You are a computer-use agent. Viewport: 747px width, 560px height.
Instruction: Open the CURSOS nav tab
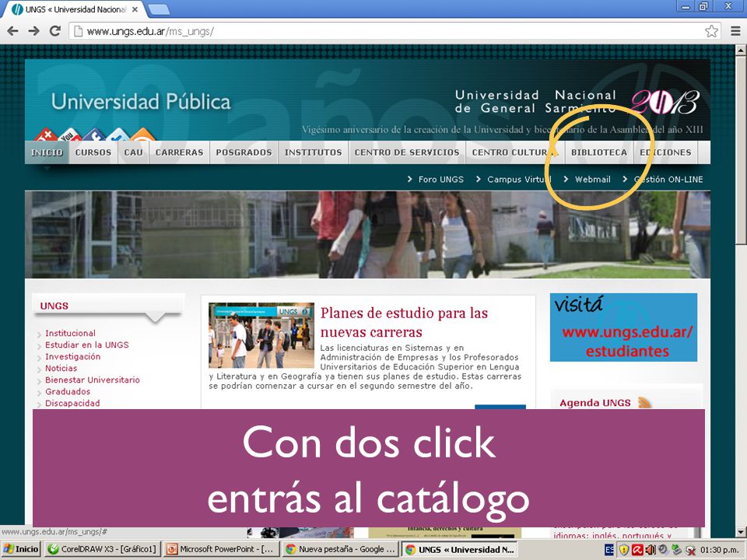(x=93, y=152)
